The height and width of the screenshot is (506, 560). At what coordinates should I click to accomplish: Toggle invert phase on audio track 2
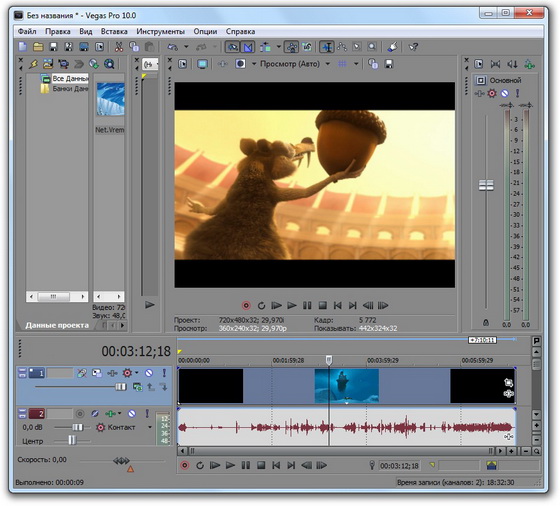pyautogui.click(x=95, y=414)
